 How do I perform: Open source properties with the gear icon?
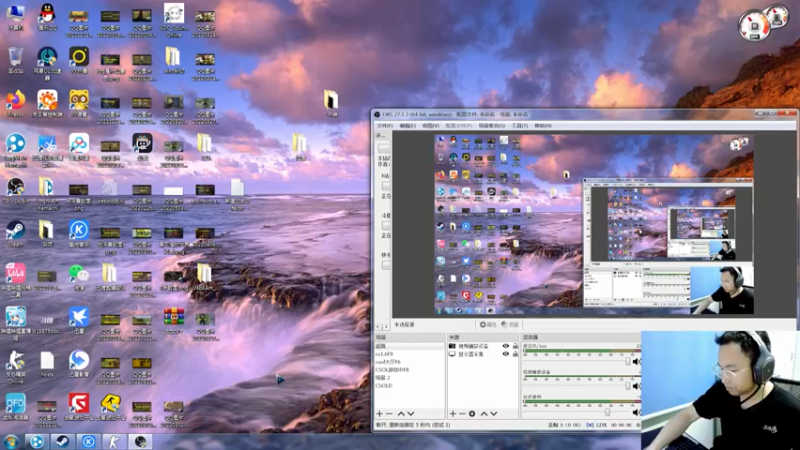click(x=472, y=413)
